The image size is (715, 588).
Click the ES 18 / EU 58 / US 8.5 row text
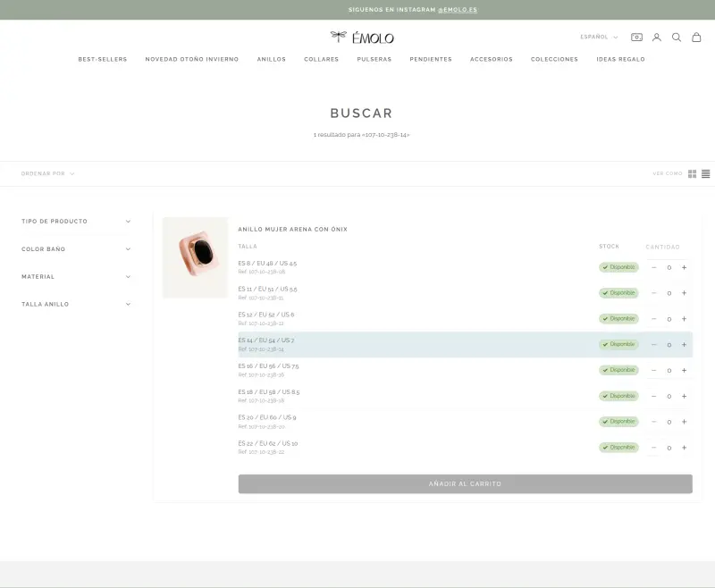click(x=269, y=391)
